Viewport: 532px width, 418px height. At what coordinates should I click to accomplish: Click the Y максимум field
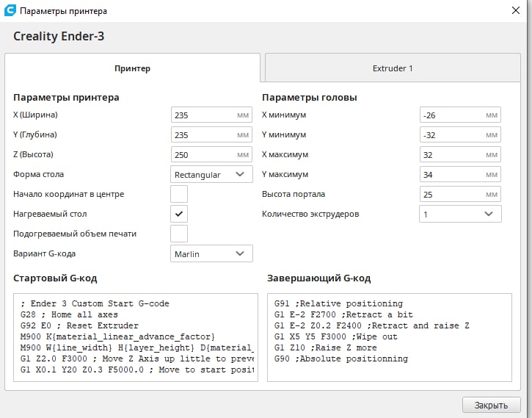[x=460, y=174]
